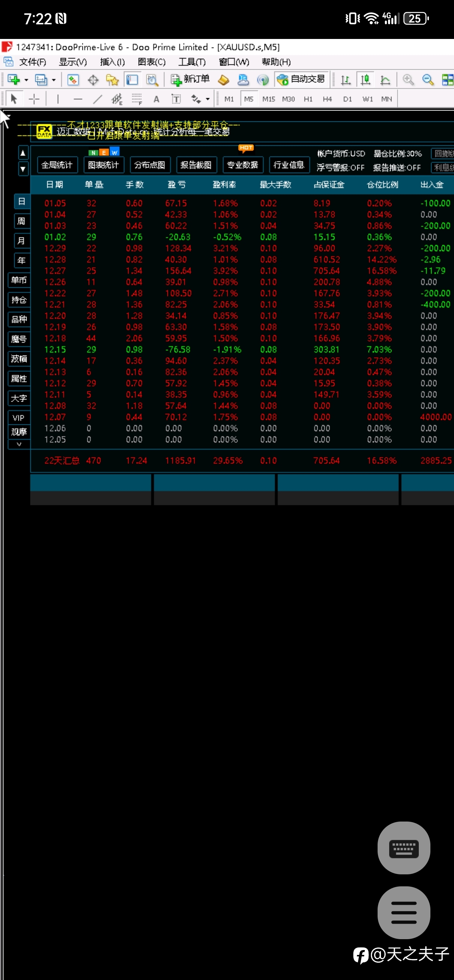This screenshot has width=454, height=980.
Task: Open the 插入(I) menu
Action: tap(112, 62)
